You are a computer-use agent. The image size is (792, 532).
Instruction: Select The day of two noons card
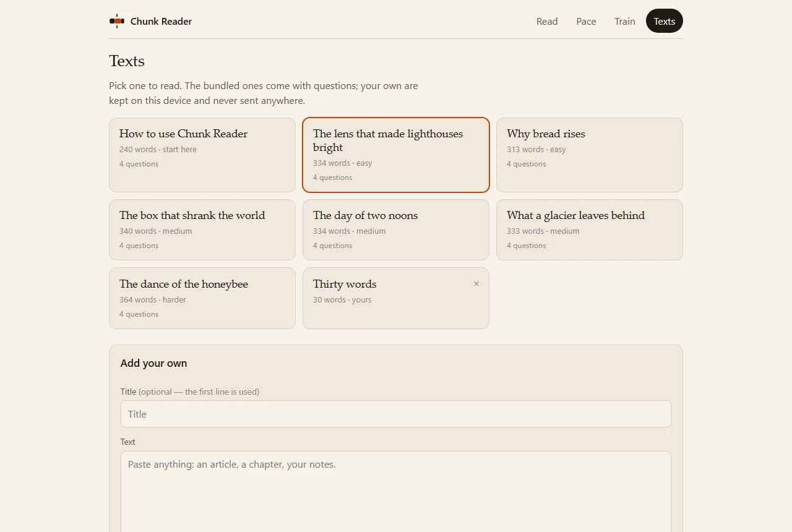[396, 230]
